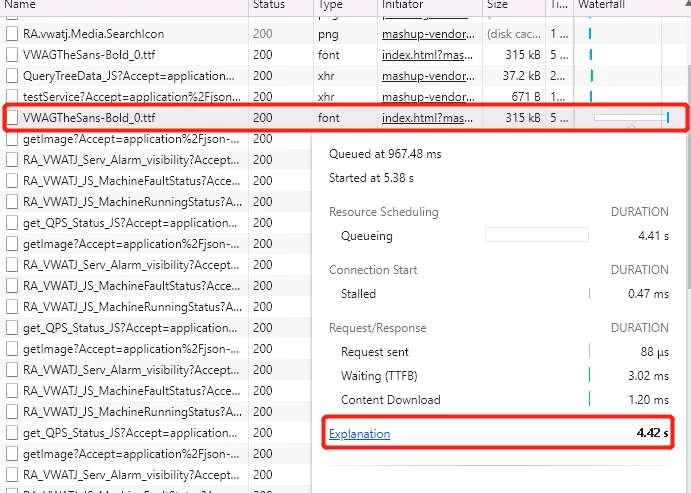The image size is (691, 493).
Task: Click the (disk cac... size cell
Action: (513, 34)
